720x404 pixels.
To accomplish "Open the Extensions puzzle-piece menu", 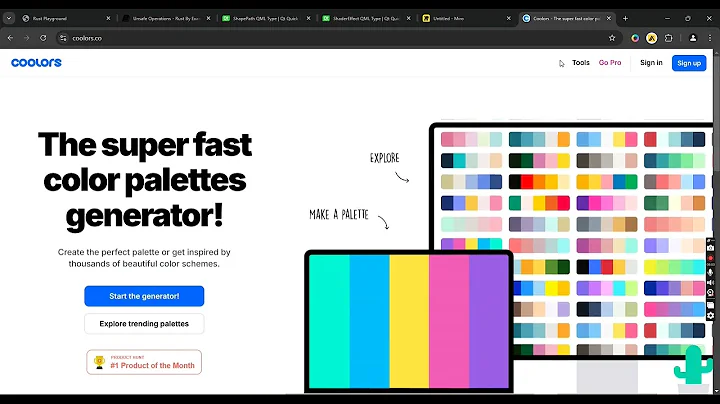I will click(669, 38).
